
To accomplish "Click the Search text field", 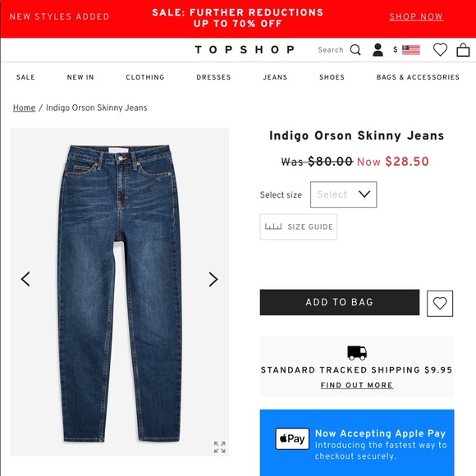I will [x=330, y=50].
